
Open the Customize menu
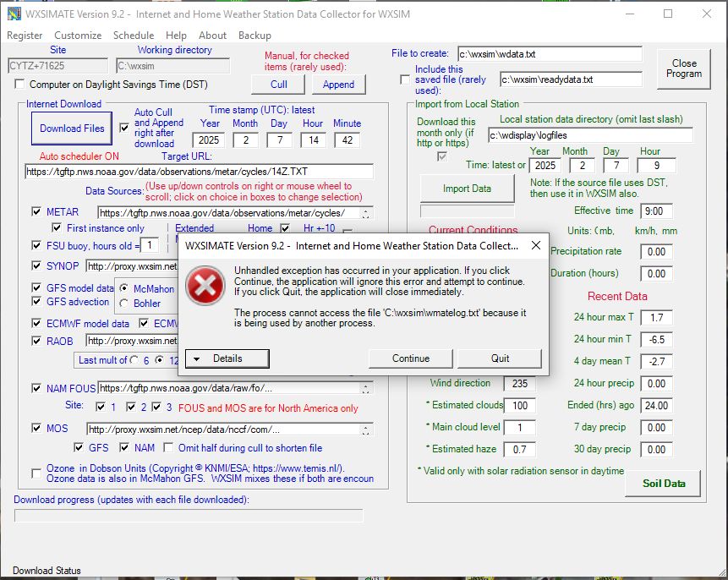[x=78, y=36]
